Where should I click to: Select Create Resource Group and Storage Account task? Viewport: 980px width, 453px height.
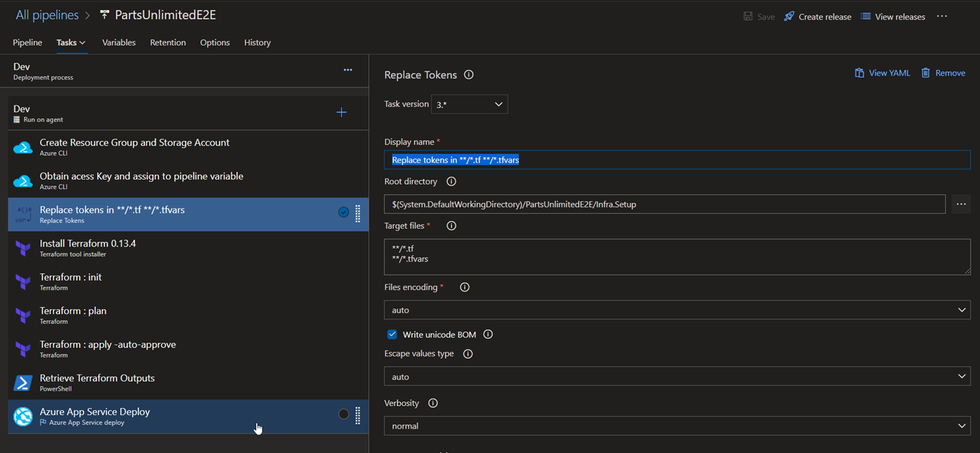coord(188,147)
